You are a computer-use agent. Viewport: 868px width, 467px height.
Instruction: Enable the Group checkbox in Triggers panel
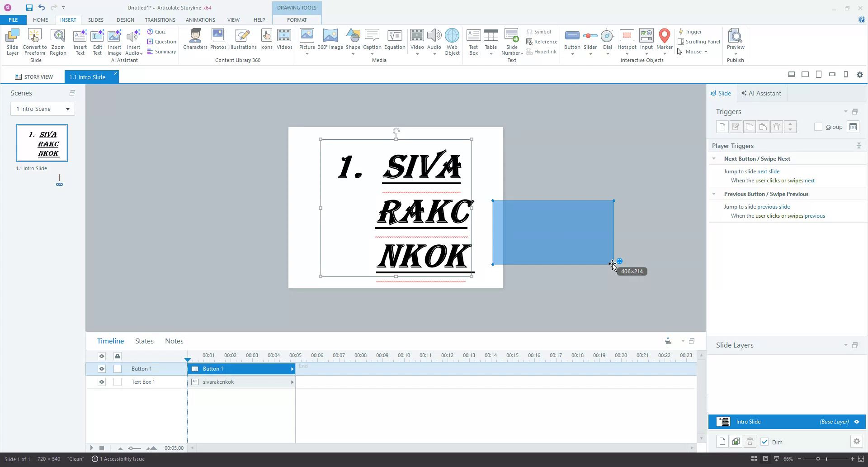pos(818,127)
